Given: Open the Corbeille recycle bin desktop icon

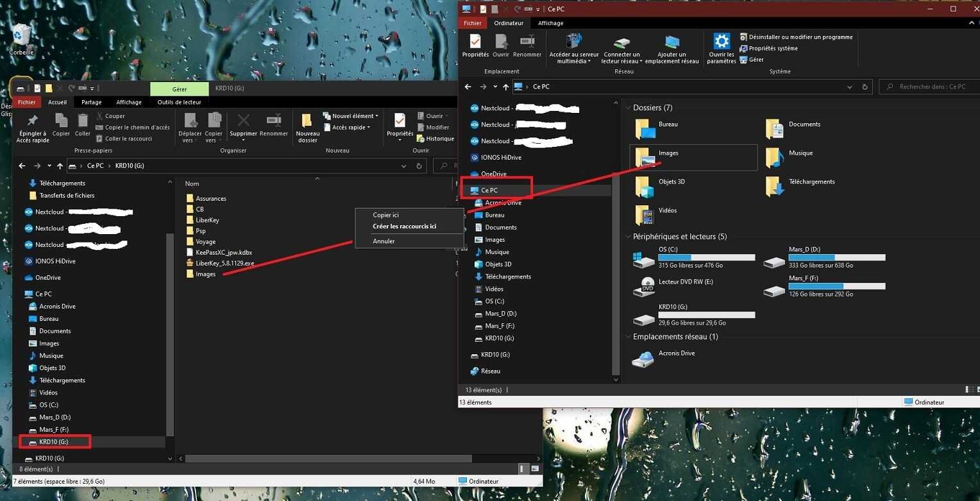Looking at the screenshot, I should (x=21, y=38).
